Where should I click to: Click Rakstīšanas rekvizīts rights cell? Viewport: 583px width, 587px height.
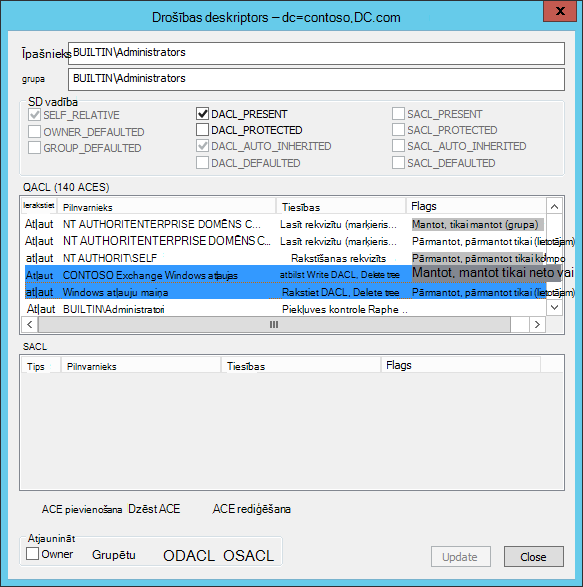tap(338, 258)
